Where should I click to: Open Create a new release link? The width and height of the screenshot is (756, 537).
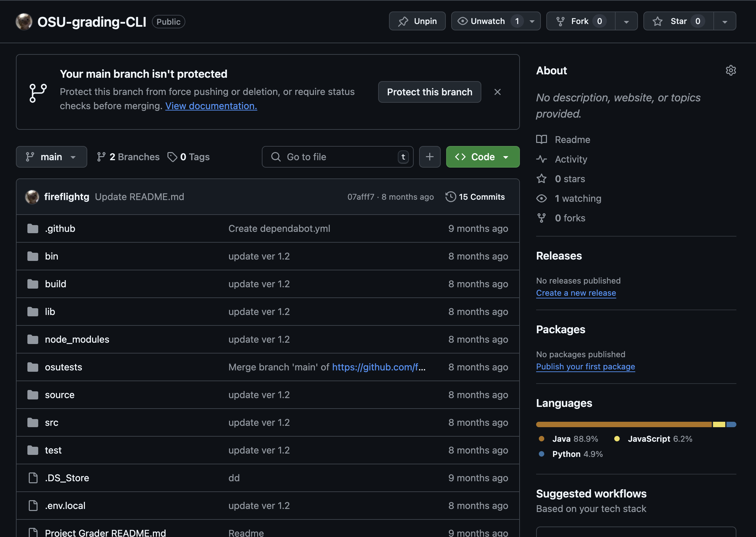[576, 293]
